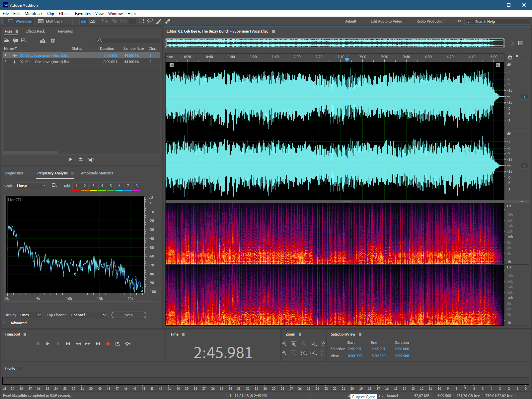Click the Import File icon
Screen dimensions: 532x399
15,41
